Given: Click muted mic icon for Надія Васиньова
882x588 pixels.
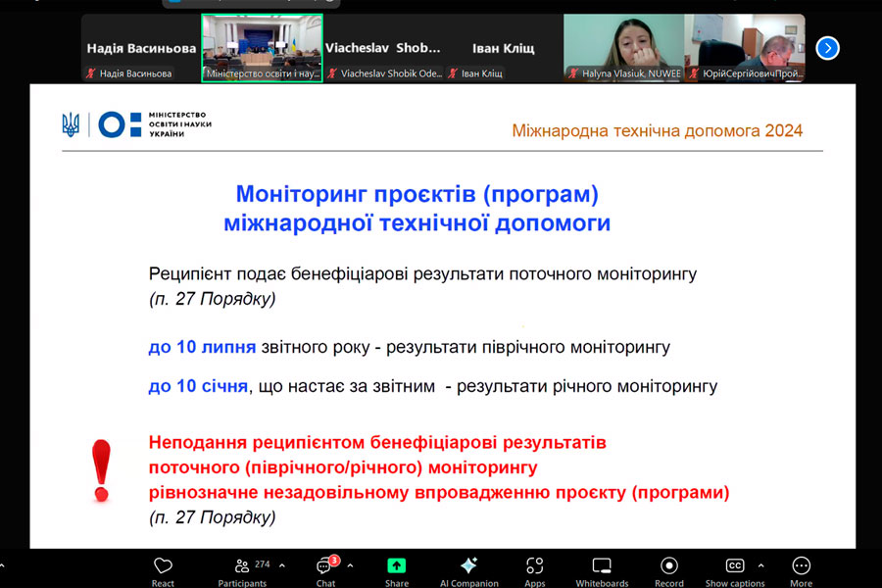Looking at the screenshot, I should click(x=90, y=73).
